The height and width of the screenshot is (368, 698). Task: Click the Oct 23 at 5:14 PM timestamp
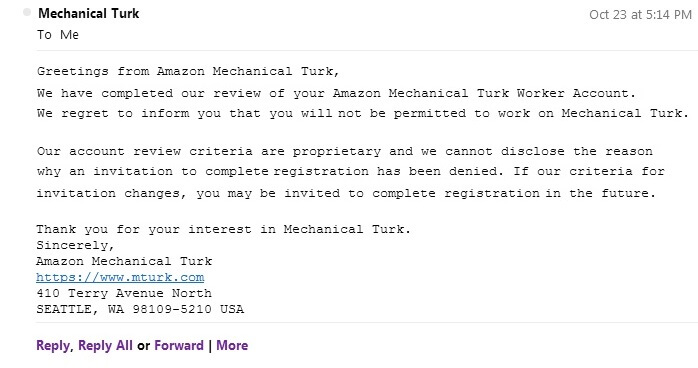pos(640,15)
